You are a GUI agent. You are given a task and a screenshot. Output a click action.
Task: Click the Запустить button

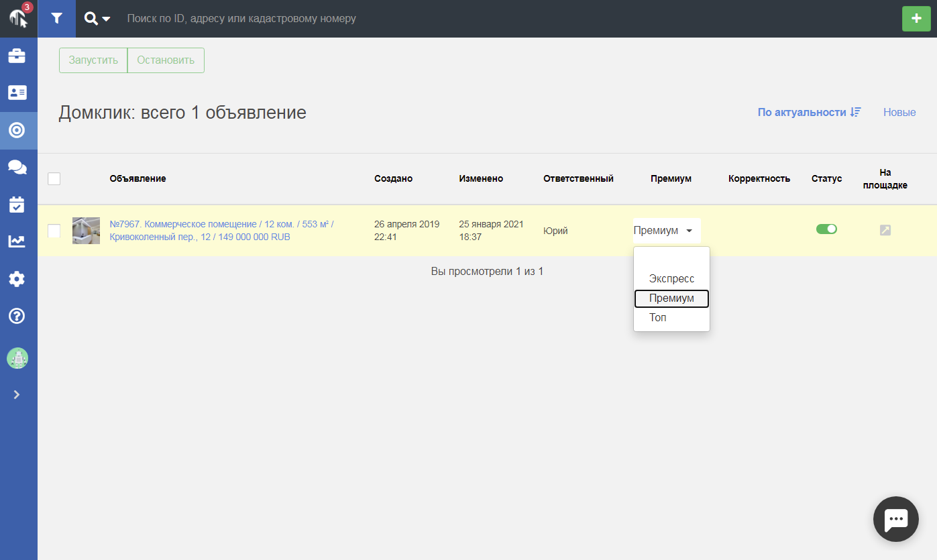coord(93,60)
